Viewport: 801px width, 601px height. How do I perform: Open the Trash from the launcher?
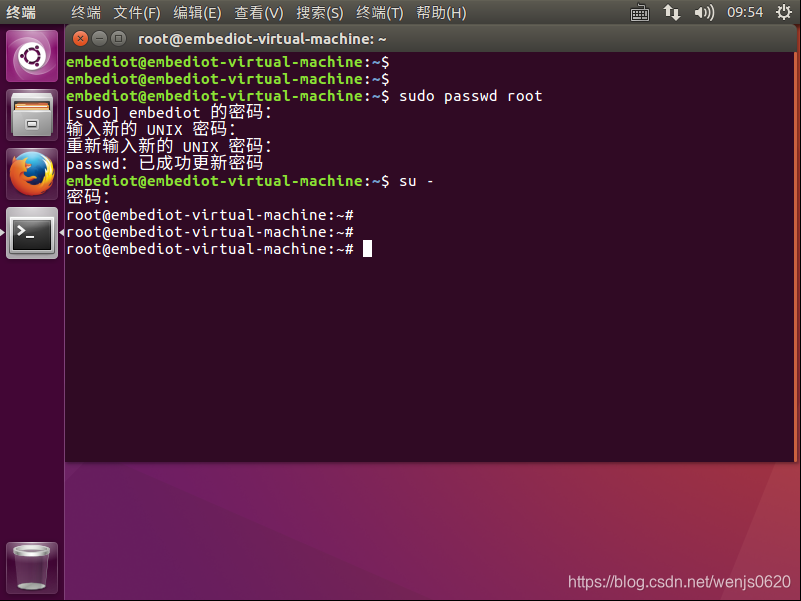[x=32, y=567]
